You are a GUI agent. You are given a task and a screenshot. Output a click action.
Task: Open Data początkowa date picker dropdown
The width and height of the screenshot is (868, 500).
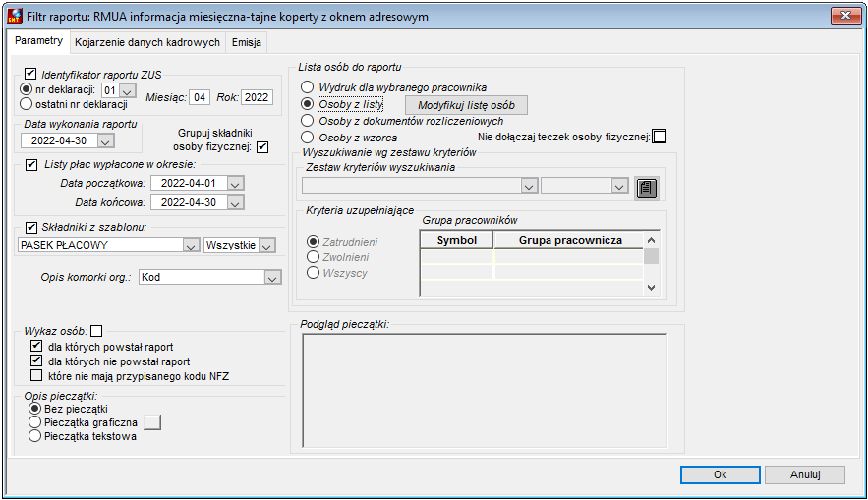tap(235, 184)
